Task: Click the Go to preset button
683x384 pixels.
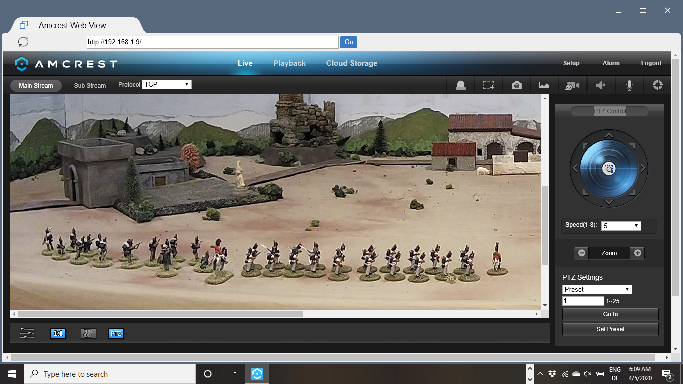Action: [610, 314]
